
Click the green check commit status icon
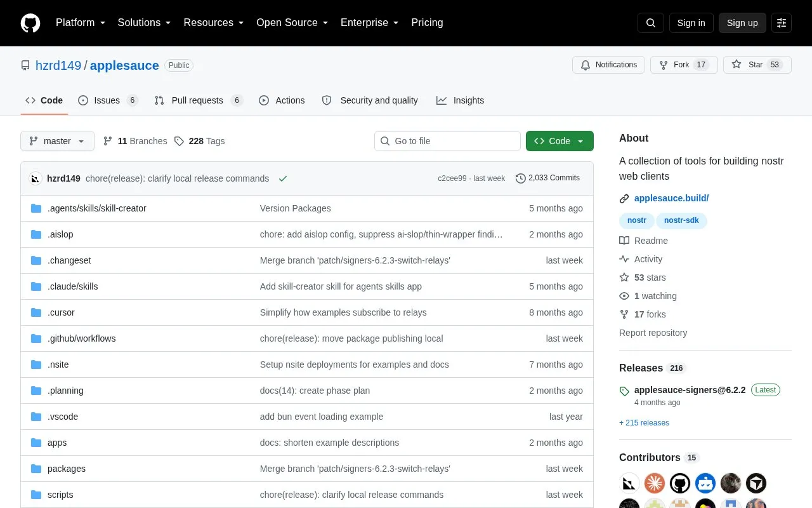pos(283,178)
